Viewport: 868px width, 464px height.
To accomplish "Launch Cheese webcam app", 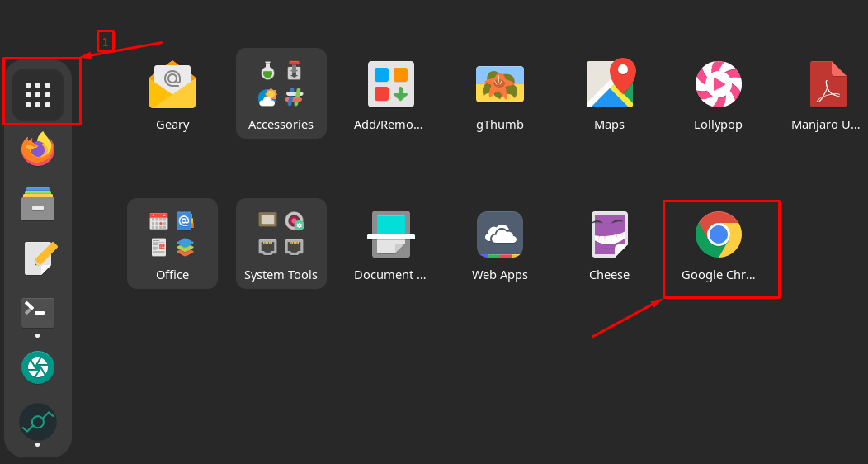I will 609,234.
